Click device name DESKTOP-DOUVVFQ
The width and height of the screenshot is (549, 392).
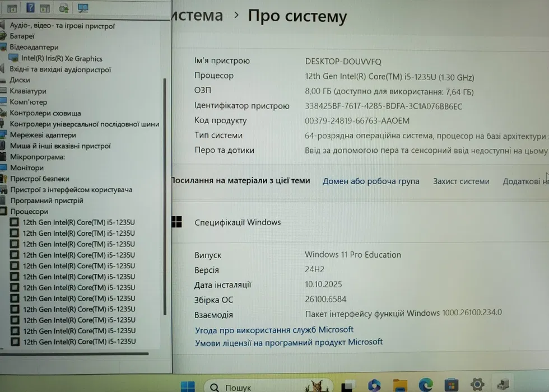343,62
